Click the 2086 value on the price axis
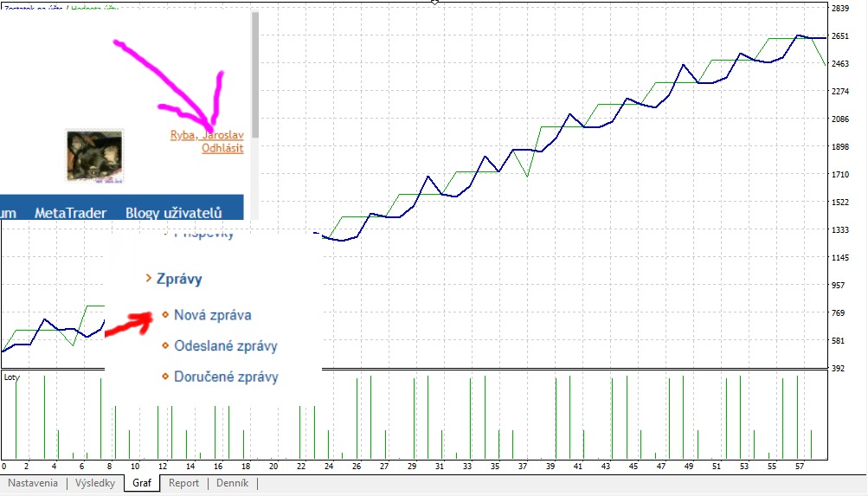868x496 pixels. click(x=839, y=119)
